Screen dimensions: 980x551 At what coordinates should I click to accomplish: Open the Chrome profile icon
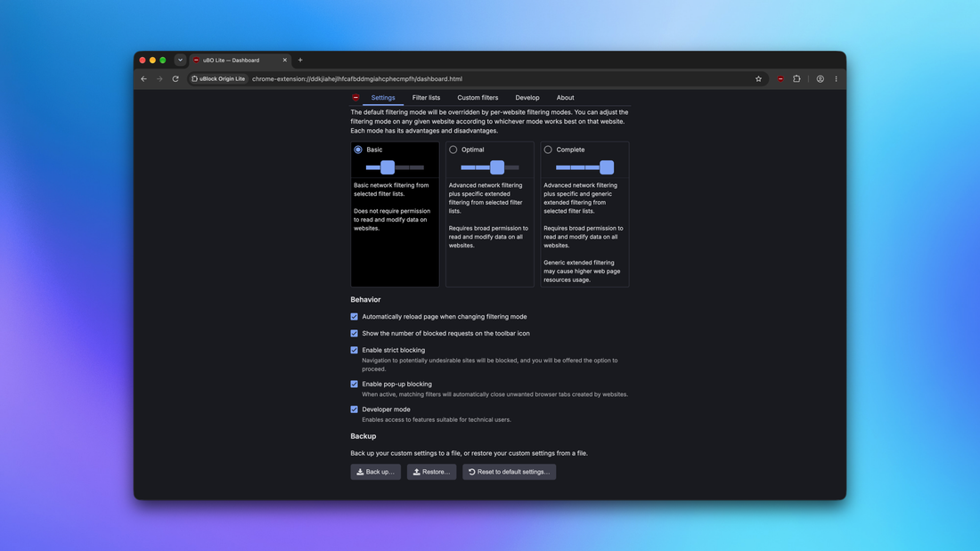820,78
